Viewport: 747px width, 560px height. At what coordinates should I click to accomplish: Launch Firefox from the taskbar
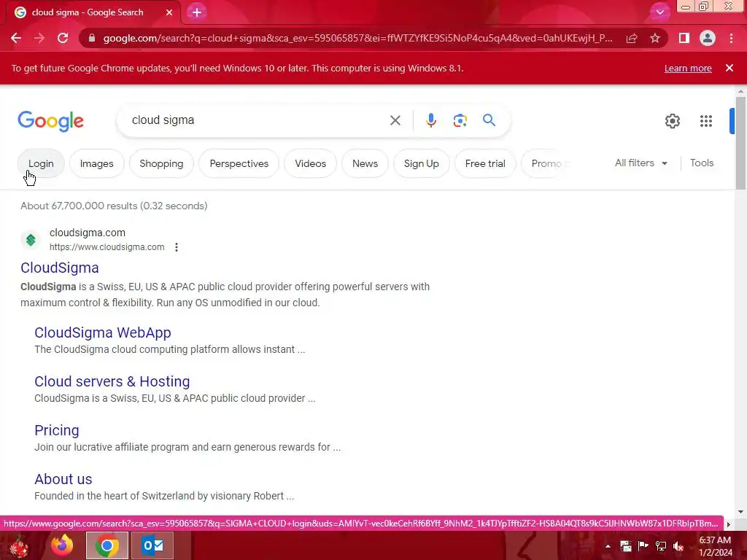(x=62, y=545)
